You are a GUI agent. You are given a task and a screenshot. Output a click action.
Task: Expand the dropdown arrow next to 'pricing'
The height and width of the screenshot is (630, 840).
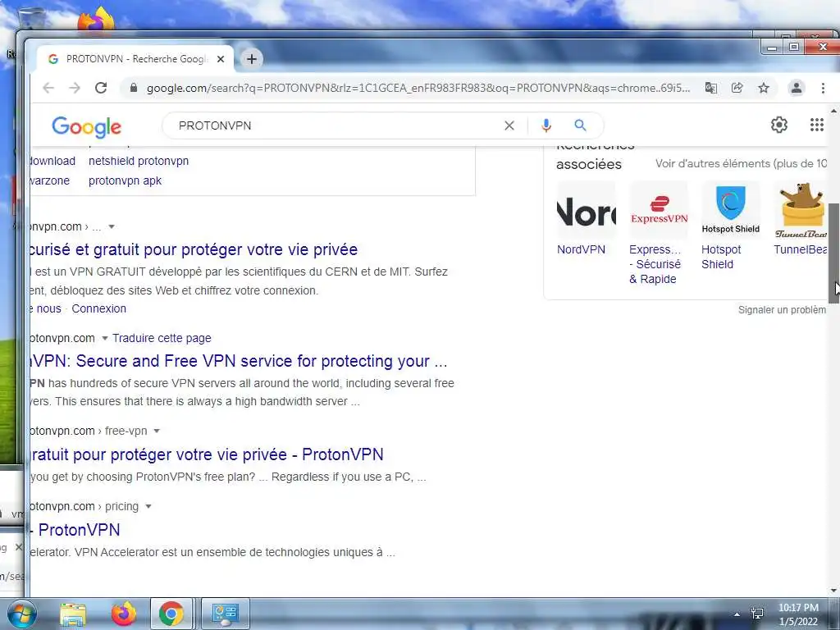[x=148, y=506]
